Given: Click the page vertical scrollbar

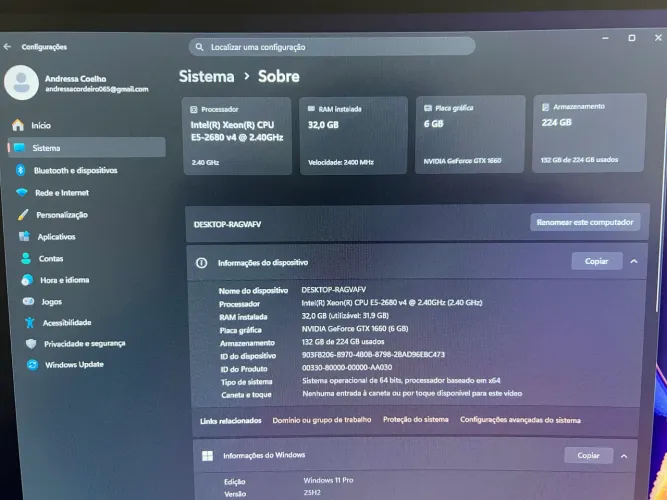Looking at the screenshot, I should 662,204.
